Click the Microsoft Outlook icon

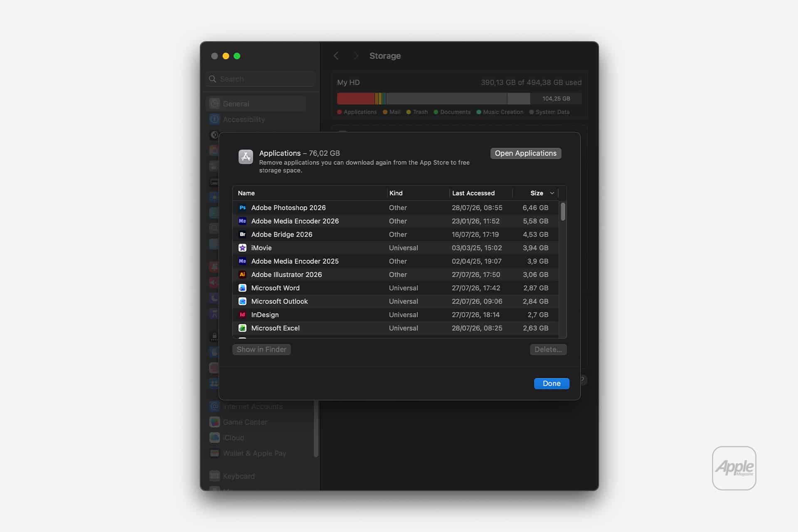242,301
